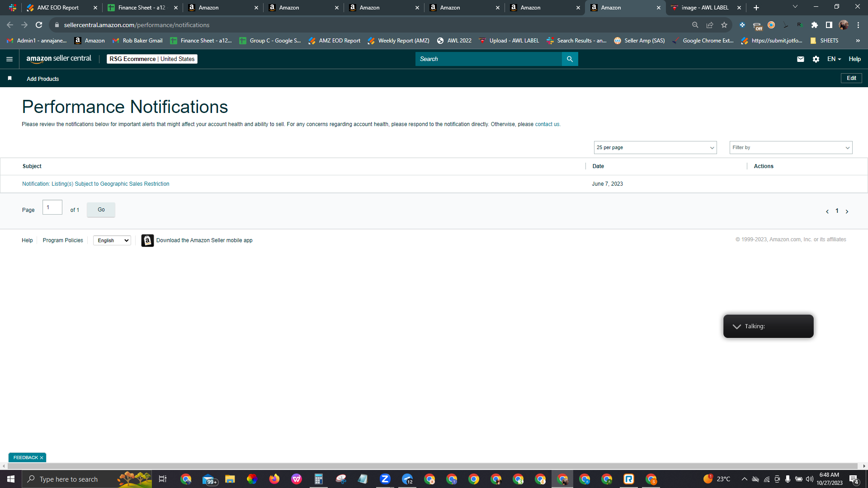868x488 pixels.
Task: Open a new tab with plus icon
Action: tap(756, 8)
